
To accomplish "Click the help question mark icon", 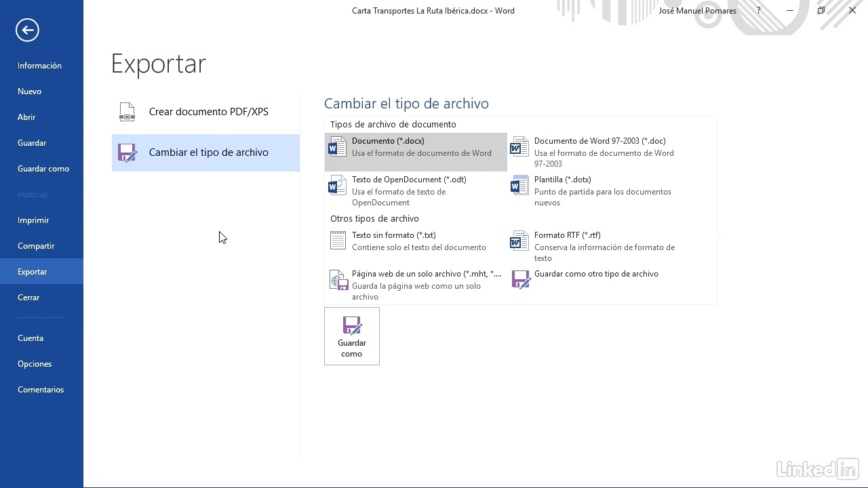I will 759,11.
